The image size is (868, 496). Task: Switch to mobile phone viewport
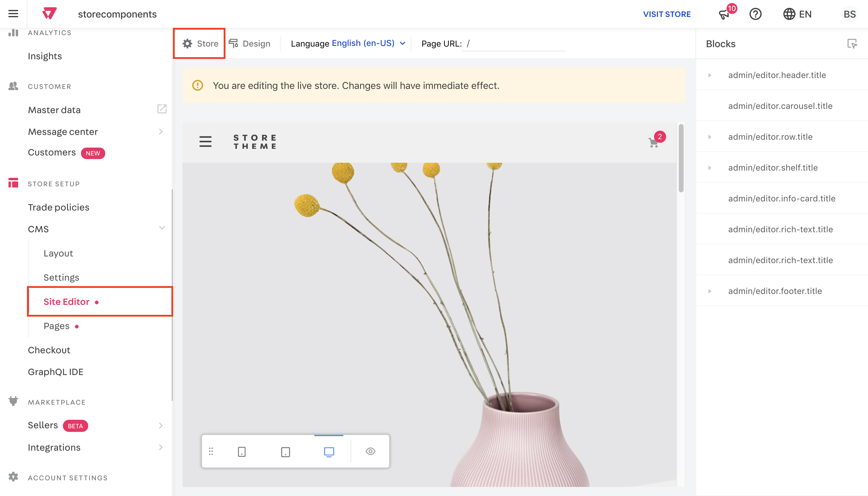click(x=242, y=452)
